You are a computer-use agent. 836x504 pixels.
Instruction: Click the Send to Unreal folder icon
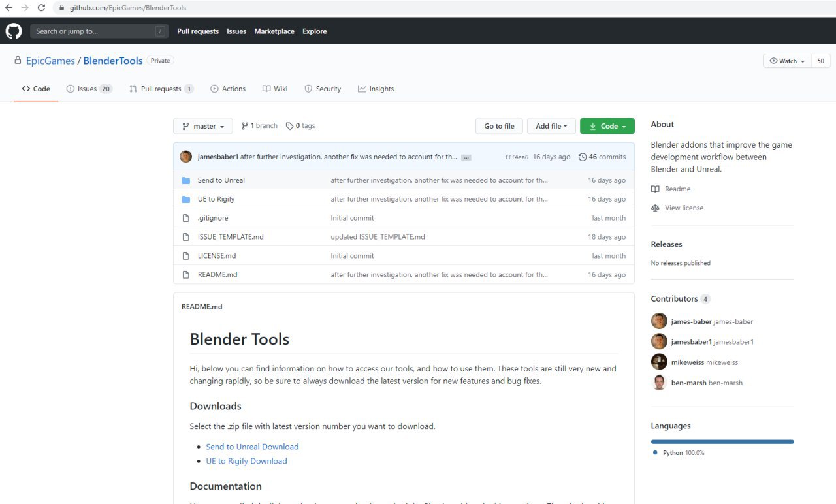(185, 180)
